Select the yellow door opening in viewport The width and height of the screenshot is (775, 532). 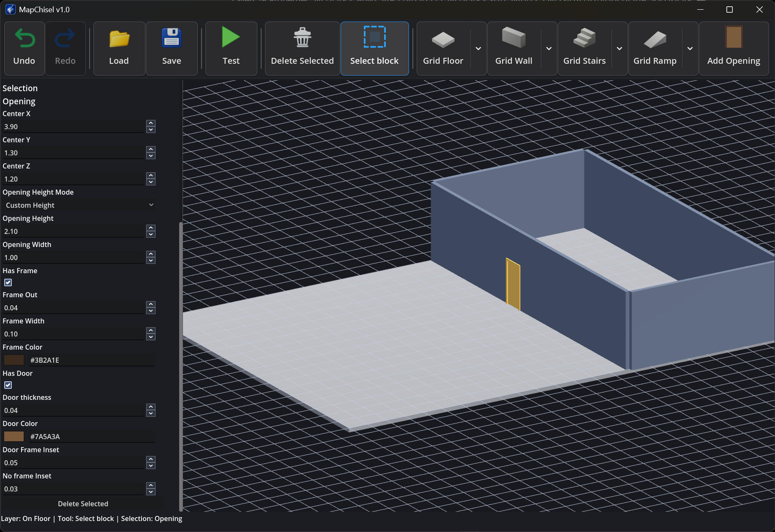513,284
